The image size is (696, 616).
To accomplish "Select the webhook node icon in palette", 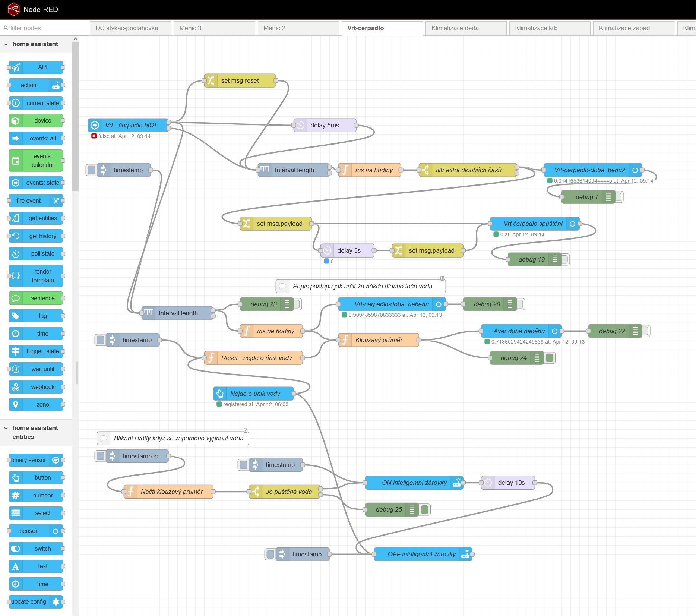I will click(16, 387).
